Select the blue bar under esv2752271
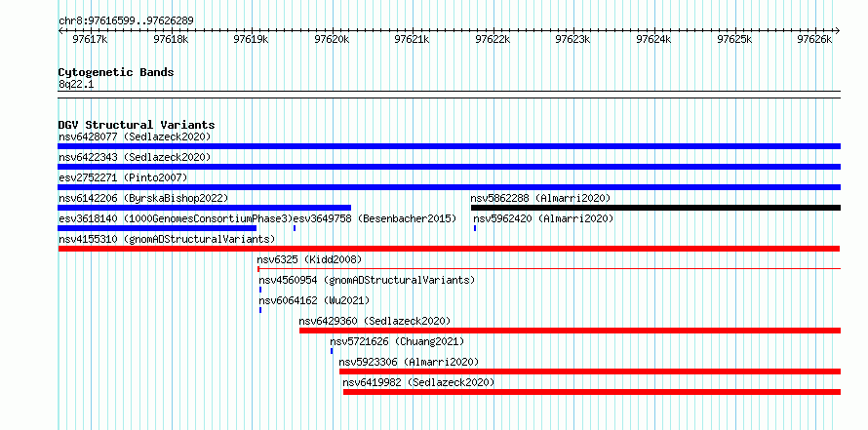The image size is (868, 430). 449,187
